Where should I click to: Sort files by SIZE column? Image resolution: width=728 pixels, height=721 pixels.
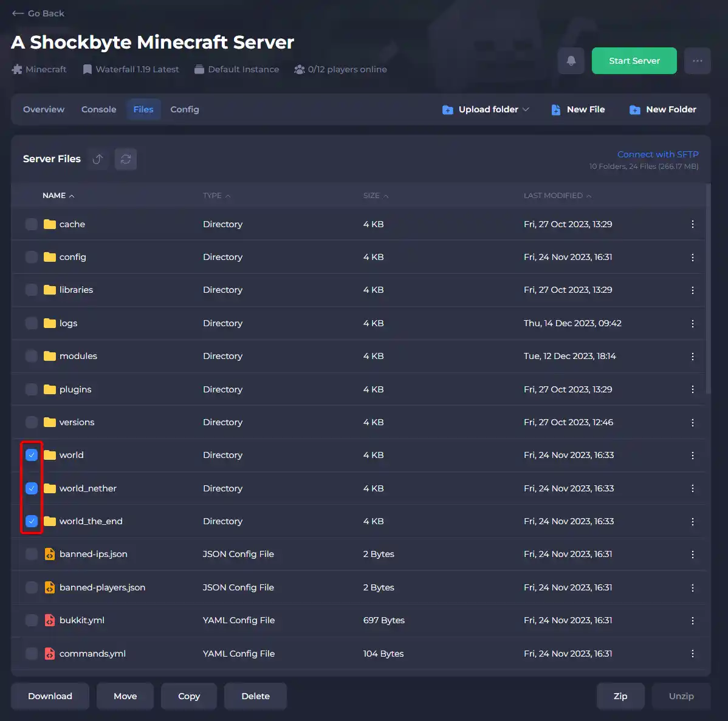[x=376, y=196]
